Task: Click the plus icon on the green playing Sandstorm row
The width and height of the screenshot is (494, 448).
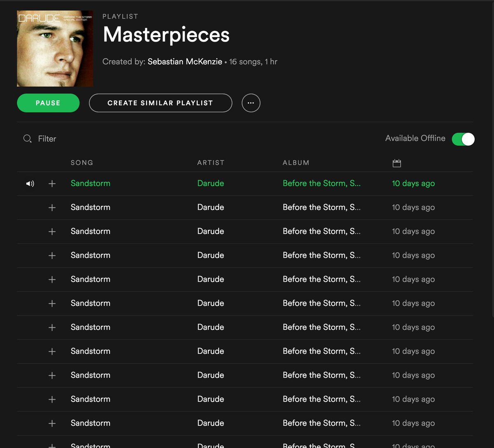Action: click(x=52, y=183)
